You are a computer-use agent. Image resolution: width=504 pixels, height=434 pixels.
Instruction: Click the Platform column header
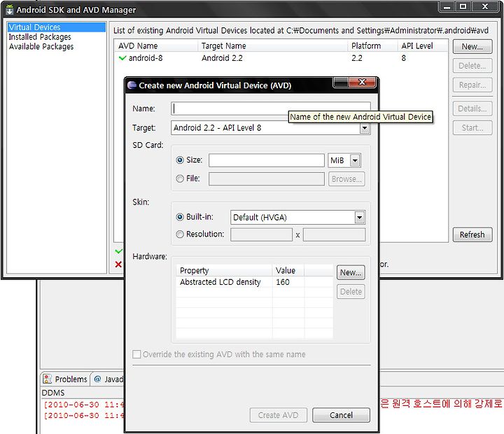pyautogui.click(x=372, y=46)
